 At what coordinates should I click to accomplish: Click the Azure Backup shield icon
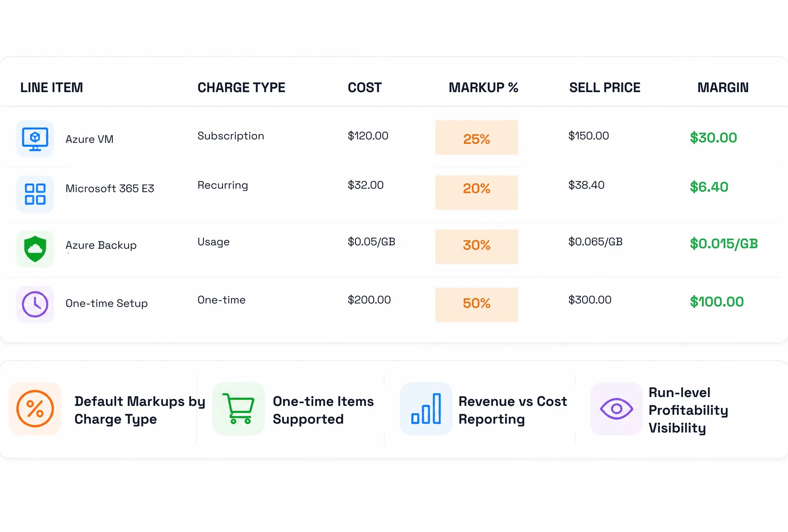[35, 249]
